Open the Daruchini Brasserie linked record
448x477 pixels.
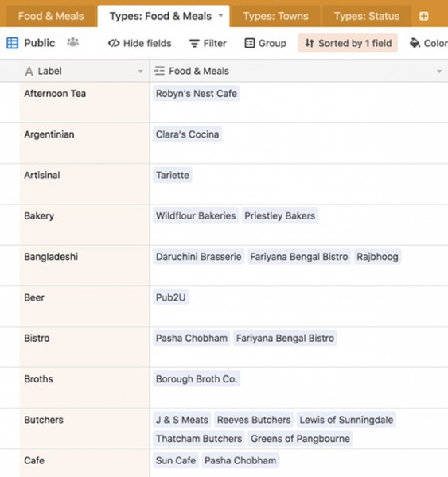click(x=199, y=257)
